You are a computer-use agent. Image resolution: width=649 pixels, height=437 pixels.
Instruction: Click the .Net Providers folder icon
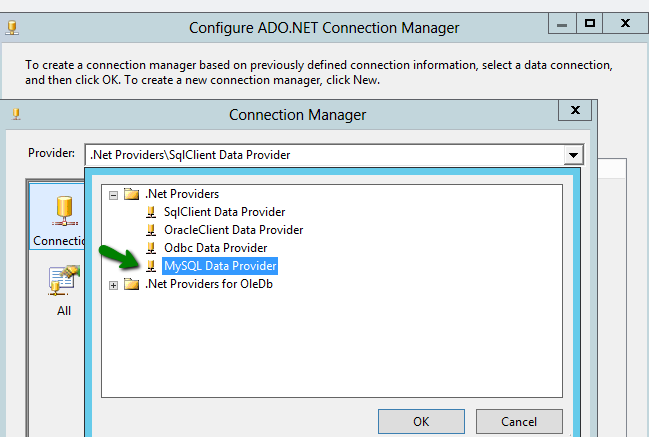pyautogui.click(x=131, y=194)
